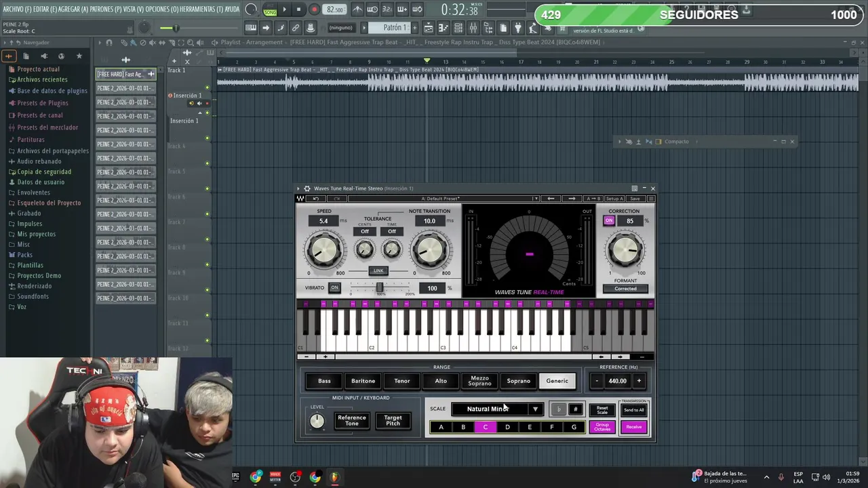The height and width of the screenshot is (488, 868).
Task: Adjust the vibrato percentage slider
Action: [x=380, y=288]
